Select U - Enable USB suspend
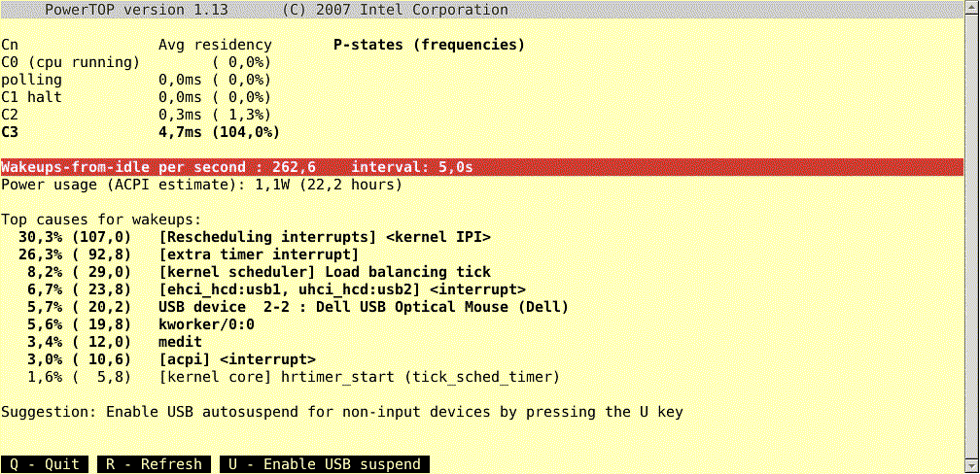Viewport: 980px width, 474px height. click(325, 464)
